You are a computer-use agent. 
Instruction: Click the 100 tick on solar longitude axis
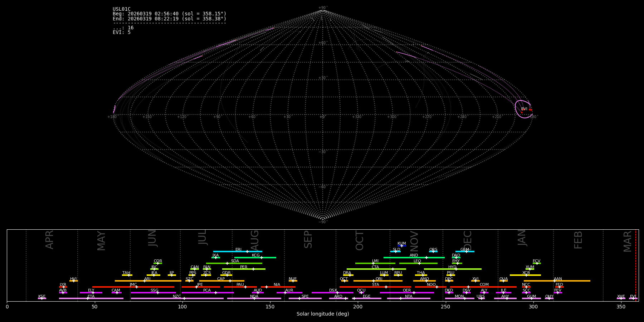(x=182, y=307)
